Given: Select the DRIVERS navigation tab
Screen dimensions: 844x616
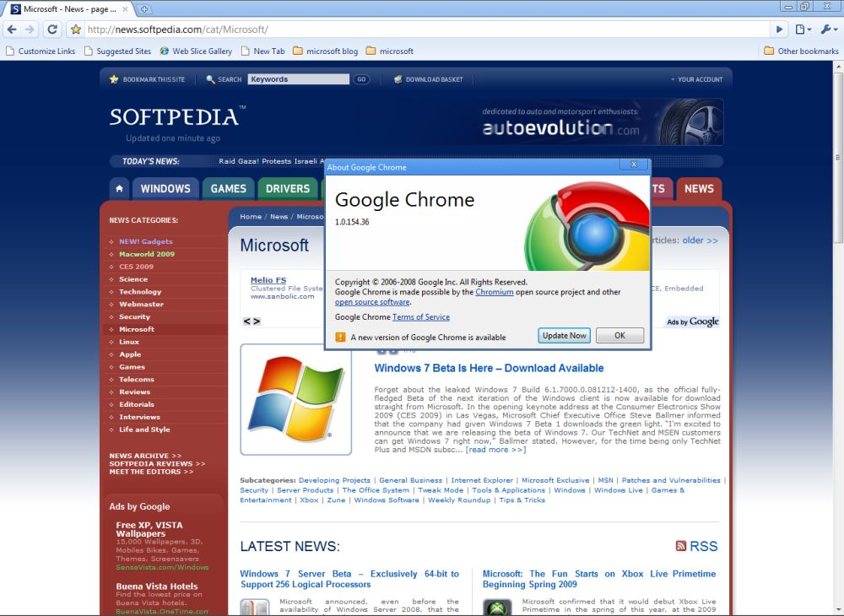Looking at the screenshot, I should click(x=288, y=189).
